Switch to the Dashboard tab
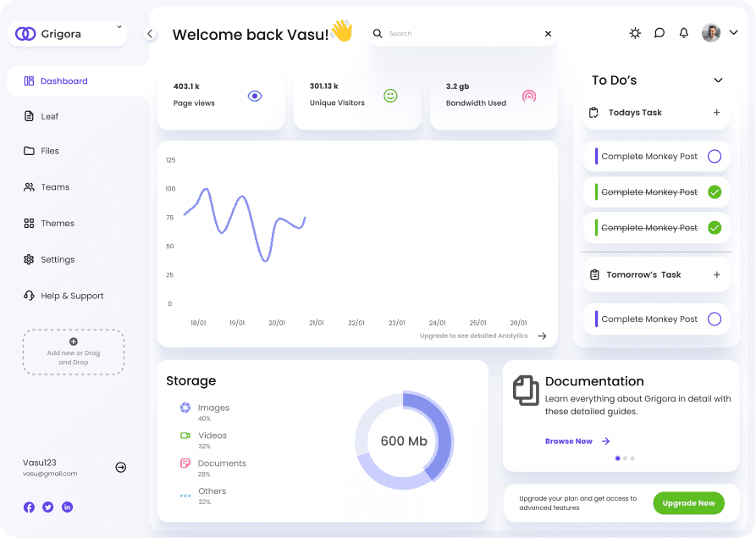This screenshot has height=538, width=756. [63, 80]
